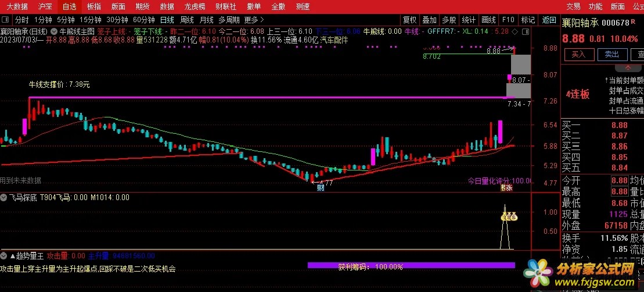Click the stock name 襄阳轴承 in side panel
The width and height of the screenshot is (644, 292).
[580, 23]
